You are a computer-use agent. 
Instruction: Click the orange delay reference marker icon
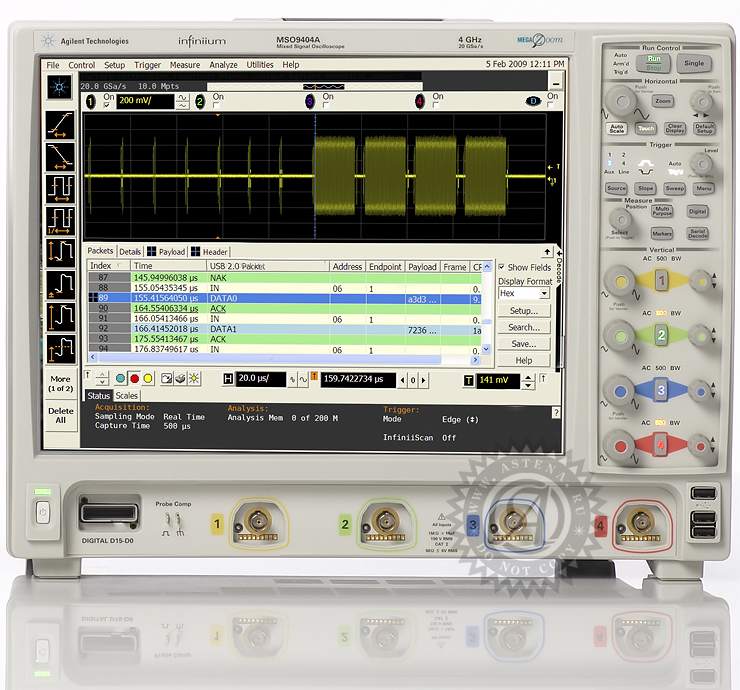pos(314,377)
